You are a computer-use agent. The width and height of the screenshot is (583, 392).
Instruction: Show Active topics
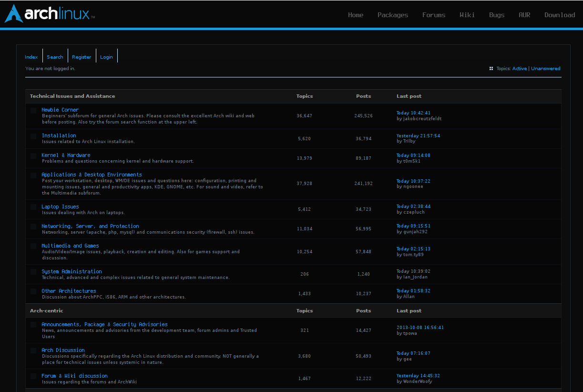tap(520, 68)
